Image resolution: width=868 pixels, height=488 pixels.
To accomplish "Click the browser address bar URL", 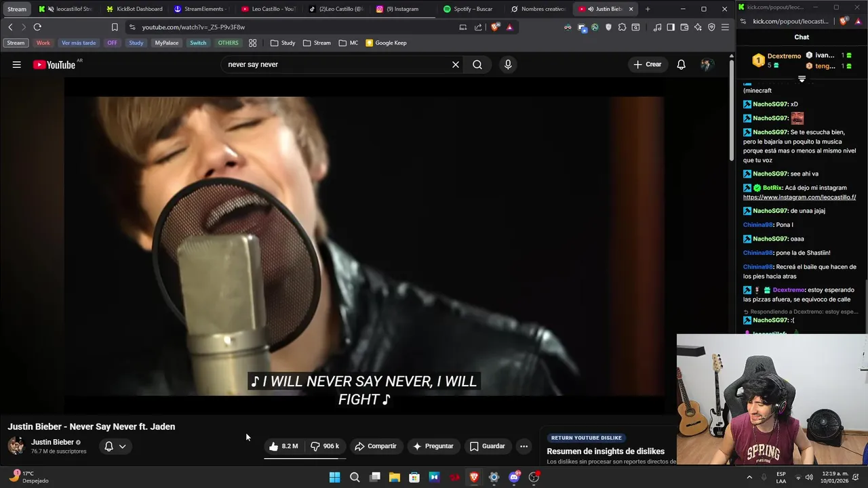I will pyautogui.click(x=193, y=27).
